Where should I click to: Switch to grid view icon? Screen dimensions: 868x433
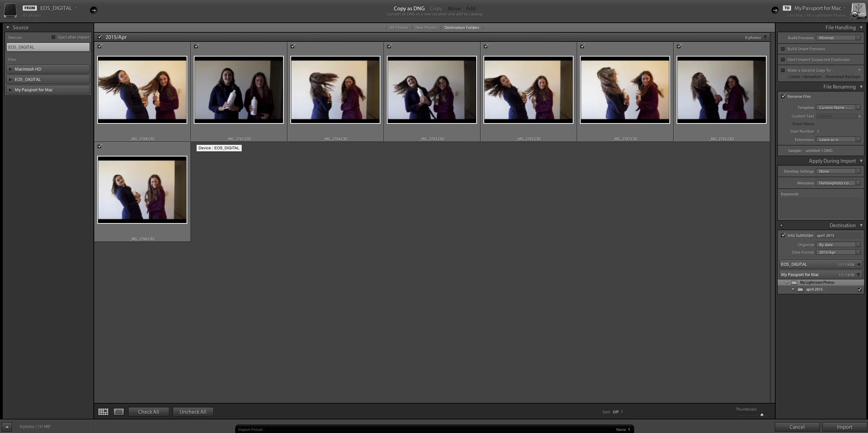(103, 412)
